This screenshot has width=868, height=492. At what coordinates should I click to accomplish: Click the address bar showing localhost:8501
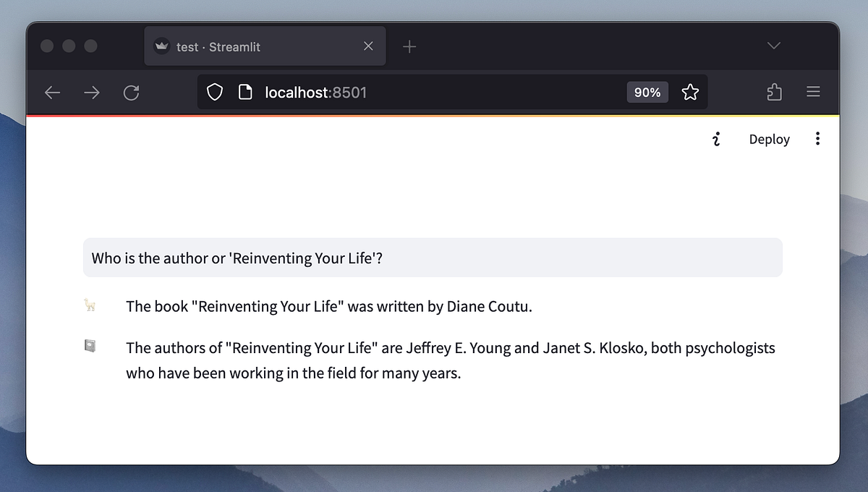[316, 92]
